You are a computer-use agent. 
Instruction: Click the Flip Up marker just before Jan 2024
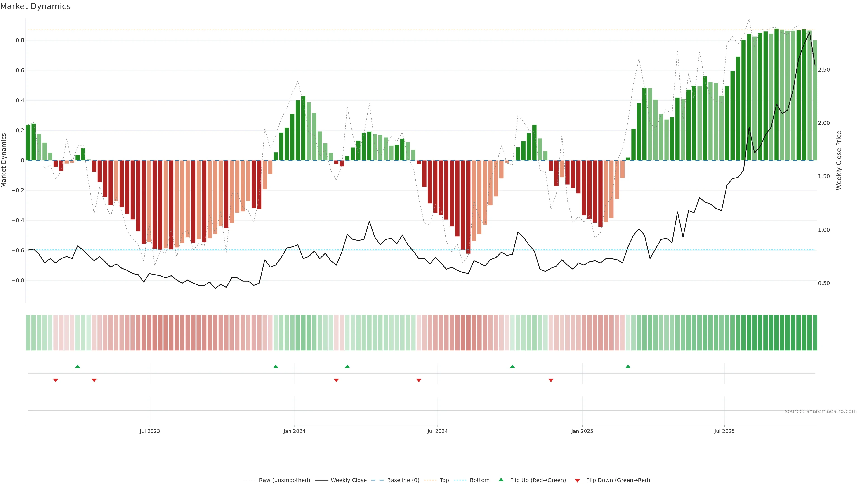click(276, 366)
